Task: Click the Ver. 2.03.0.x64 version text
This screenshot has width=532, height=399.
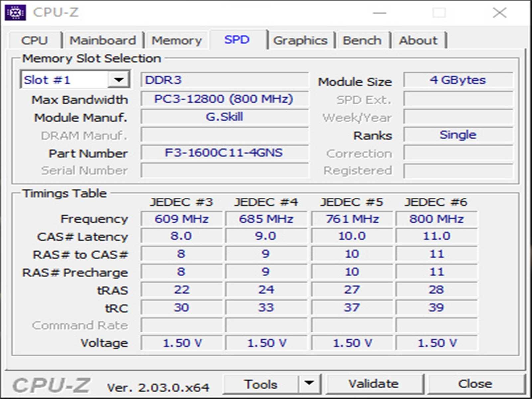Action: point(158,387)
